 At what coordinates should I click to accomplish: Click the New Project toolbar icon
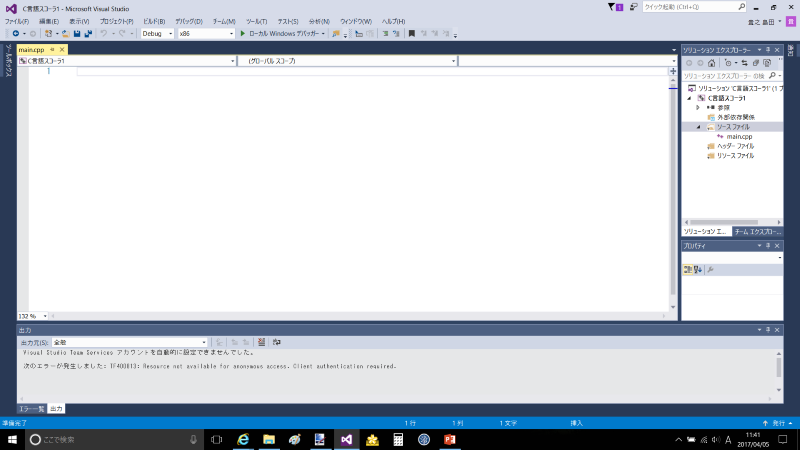[48, 34]
